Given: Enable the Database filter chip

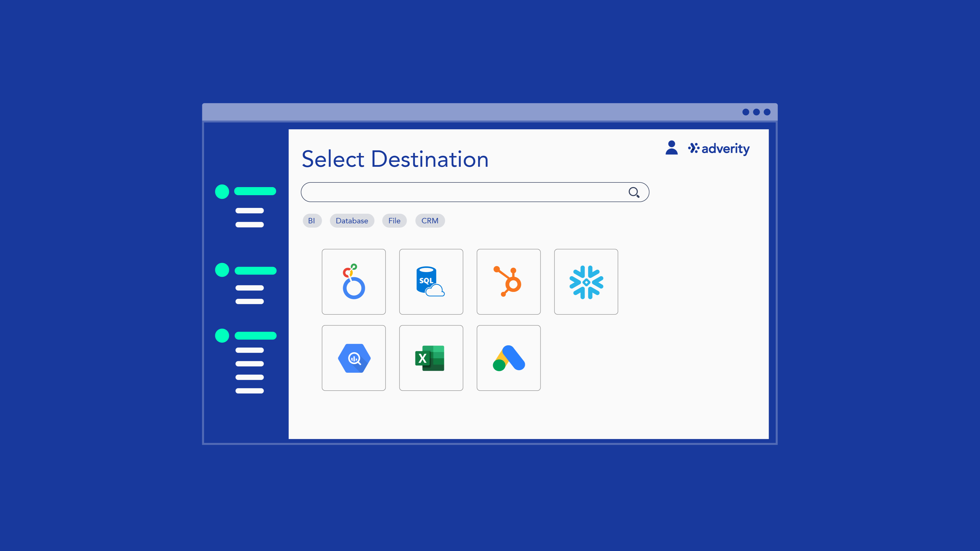Looking at the screenshot, I should [x=352, y=221].
